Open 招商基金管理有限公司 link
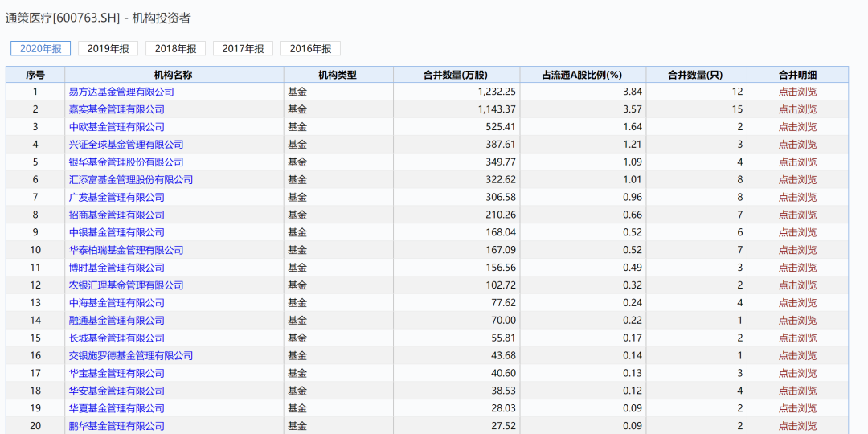 point(117,215)
